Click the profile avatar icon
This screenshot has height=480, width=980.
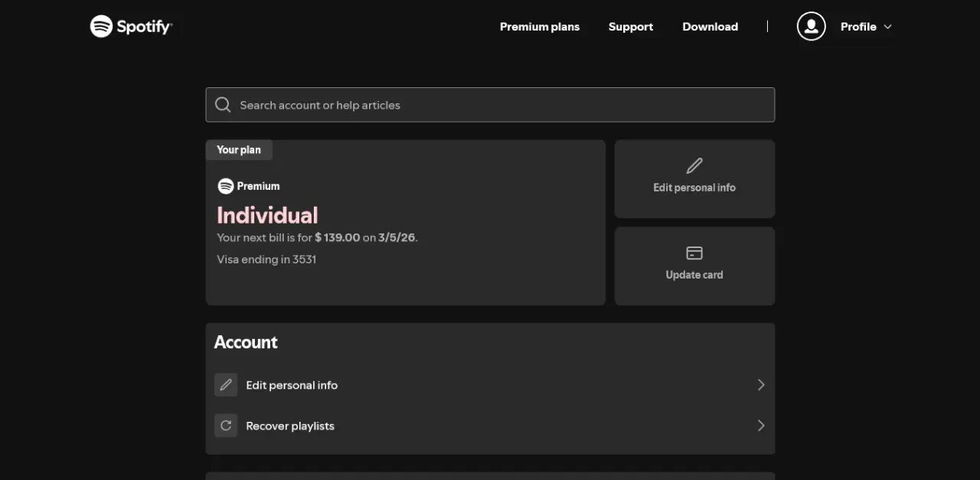click(x=812, y=26)
